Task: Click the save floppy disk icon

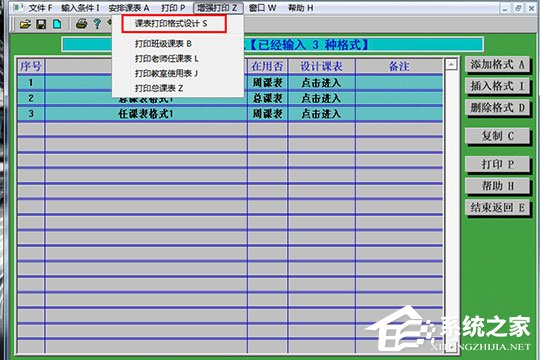Action: pyautogui.click(x=41, y=24)
